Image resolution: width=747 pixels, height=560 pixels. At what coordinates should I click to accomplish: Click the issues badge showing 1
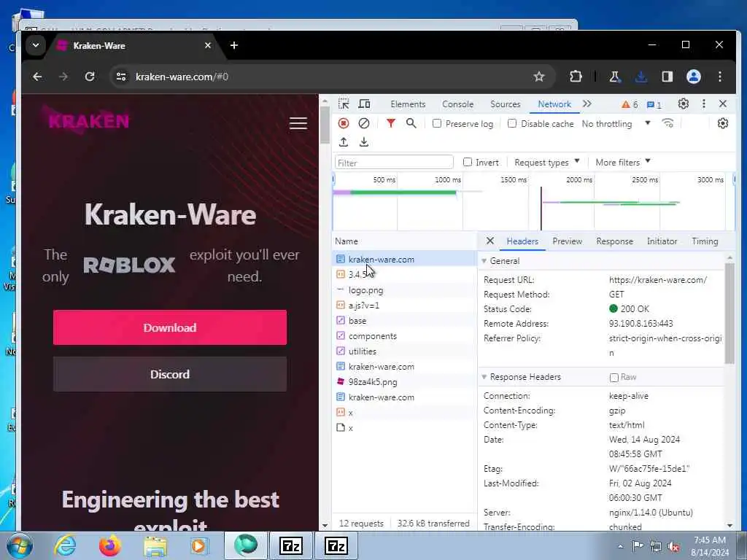654,104
